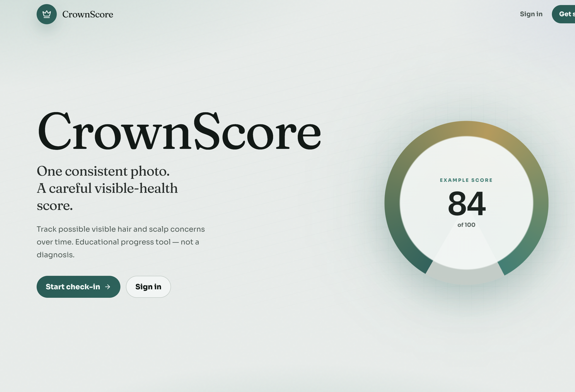The image size is (575, 392).
Task: Click the 84 score number
Action: (467, 203)
